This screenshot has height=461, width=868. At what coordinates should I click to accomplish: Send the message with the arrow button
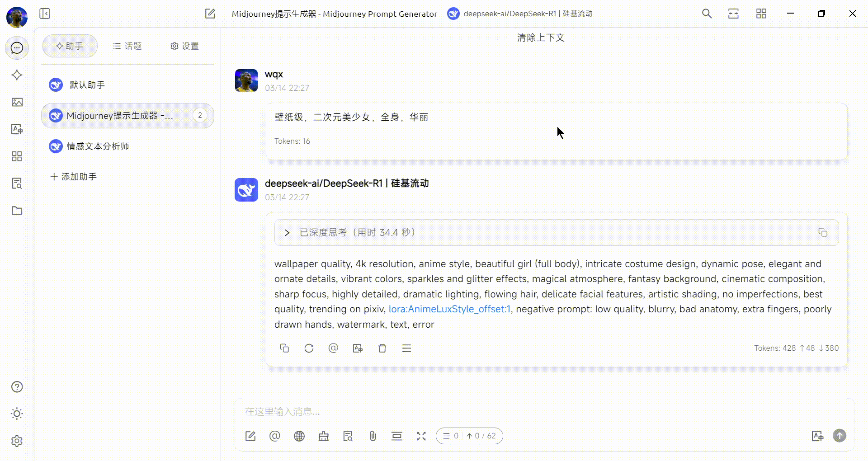coord(840,436)
